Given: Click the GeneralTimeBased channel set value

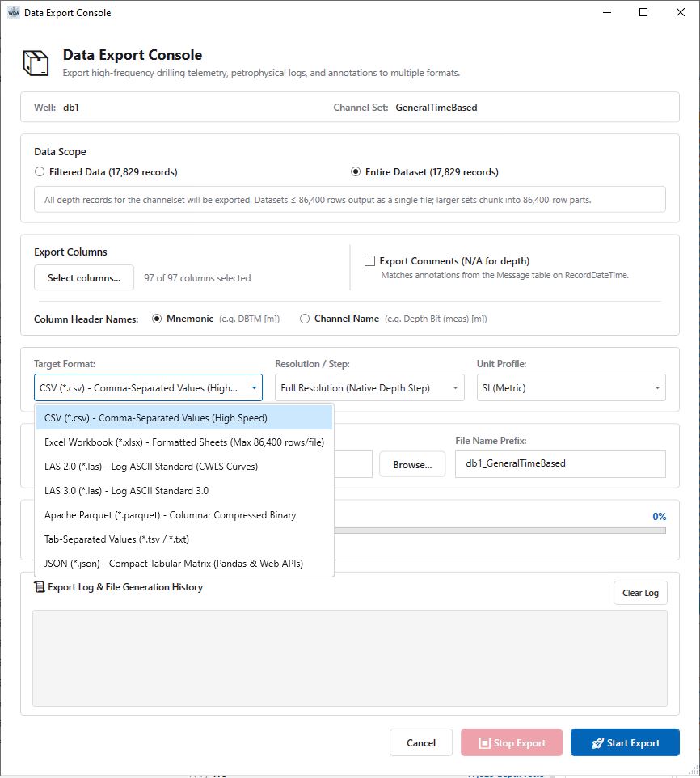Looking at the screenshot, I should [436, 108].
